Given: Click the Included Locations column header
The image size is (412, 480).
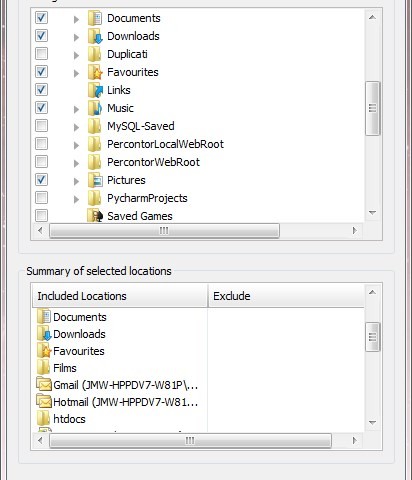Looking at the screenshot, I should (120, 296).
